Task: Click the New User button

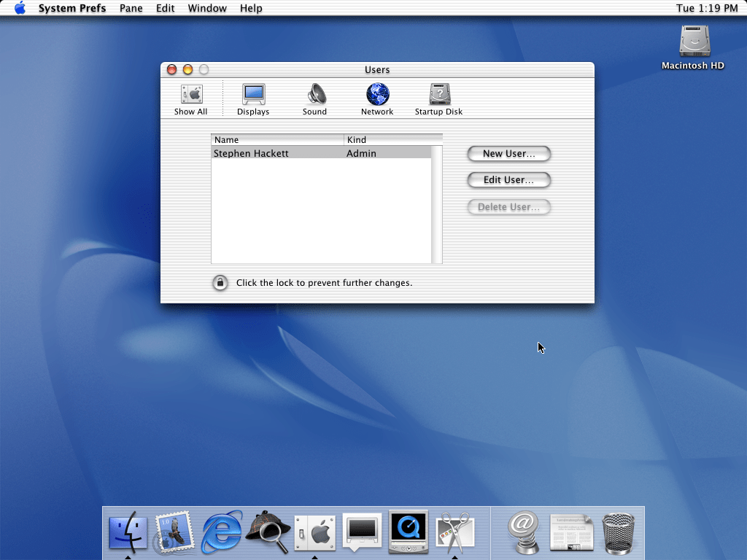Action: point(508,154)
